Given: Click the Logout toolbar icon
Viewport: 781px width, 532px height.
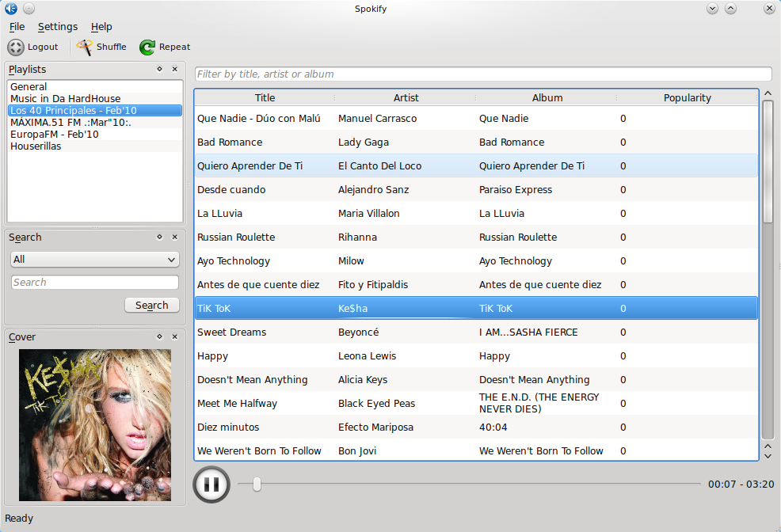Looking at the screenshot, I should [x=16, y=47].
